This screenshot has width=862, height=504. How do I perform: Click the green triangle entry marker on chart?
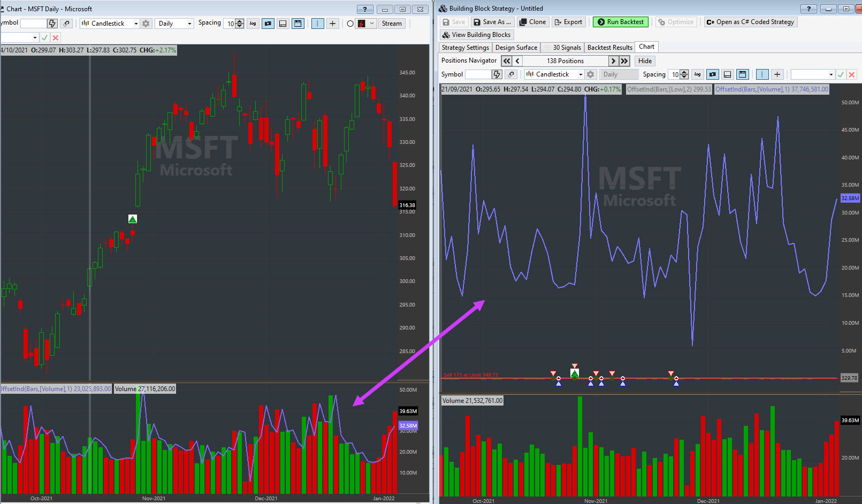(133, 219)
